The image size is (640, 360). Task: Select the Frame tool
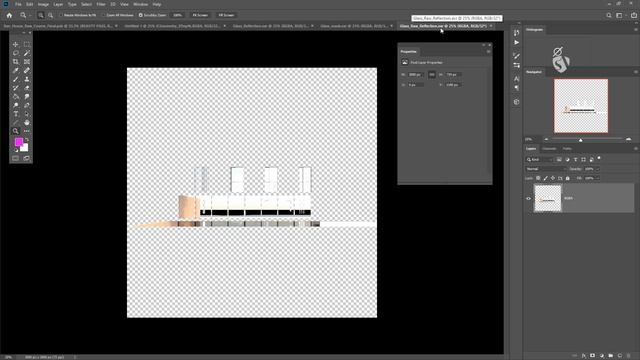[x=27, y=62]
